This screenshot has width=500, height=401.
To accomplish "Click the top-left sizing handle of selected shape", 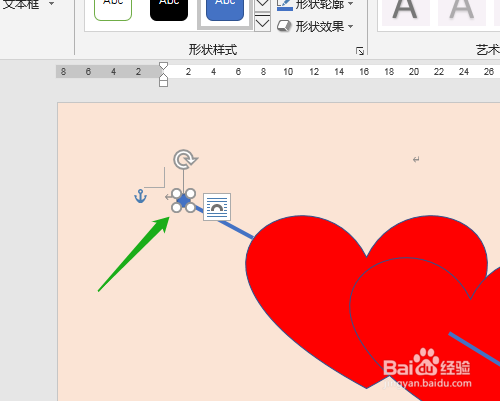I will point(176,194).
